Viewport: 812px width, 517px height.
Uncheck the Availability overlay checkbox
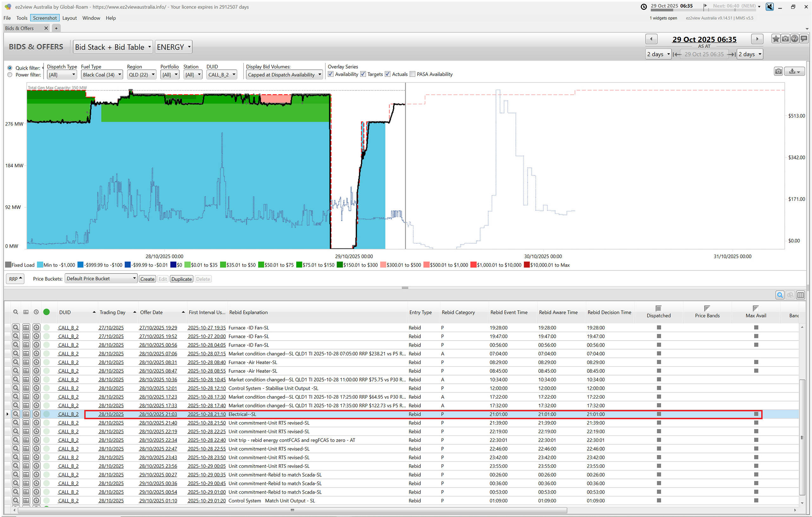(331, 74)
